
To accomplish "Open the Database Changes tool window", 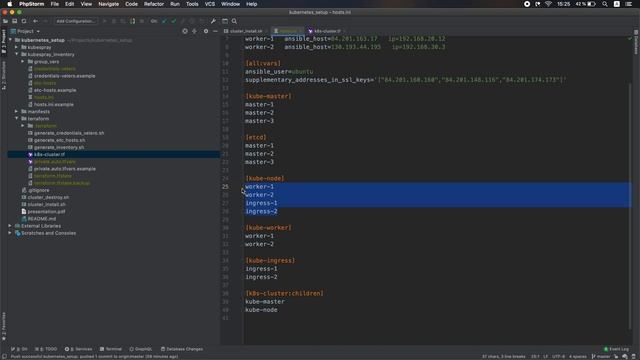I will pos(182,349).
